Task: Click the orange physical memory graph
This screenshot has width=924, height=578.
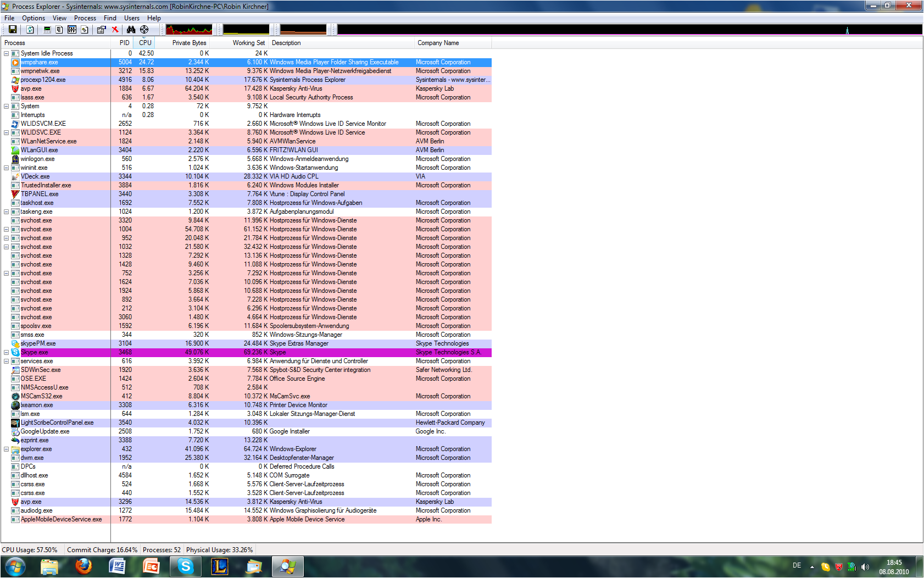Action: pos(303,30)
